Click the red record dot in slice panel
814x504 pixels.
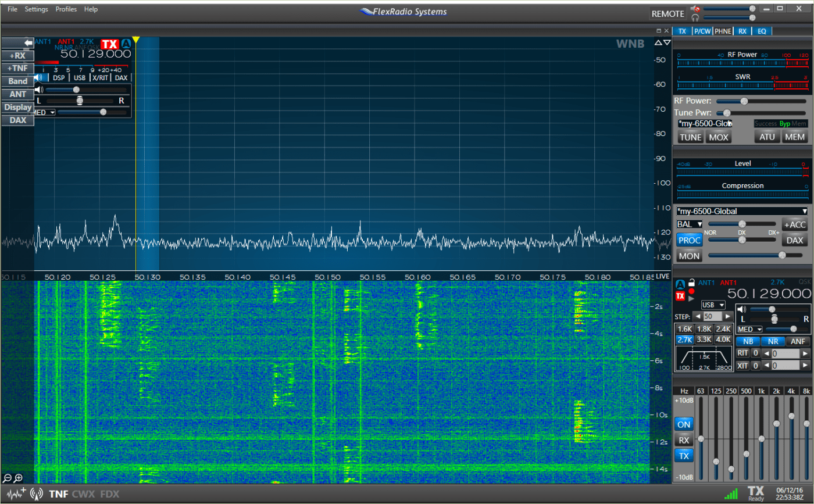tap(692, 291)
